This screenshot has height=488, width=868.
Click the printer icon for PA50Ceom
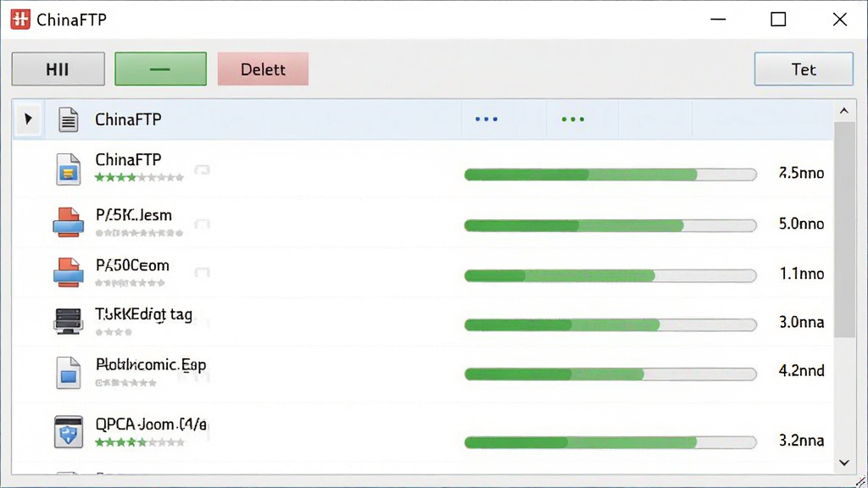coord(68,272)
